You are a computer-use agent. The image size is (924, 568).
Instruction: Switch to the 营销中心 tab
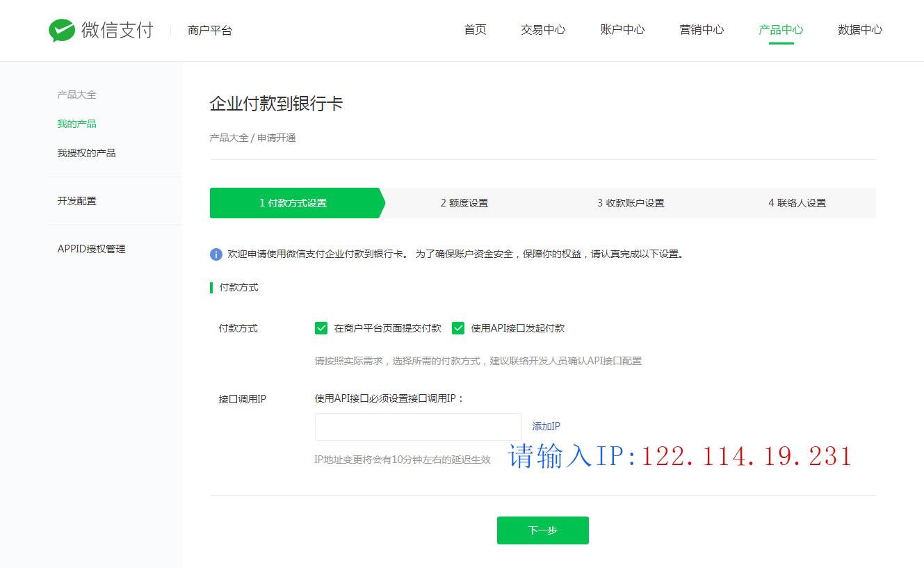click(x=702, y=30)
